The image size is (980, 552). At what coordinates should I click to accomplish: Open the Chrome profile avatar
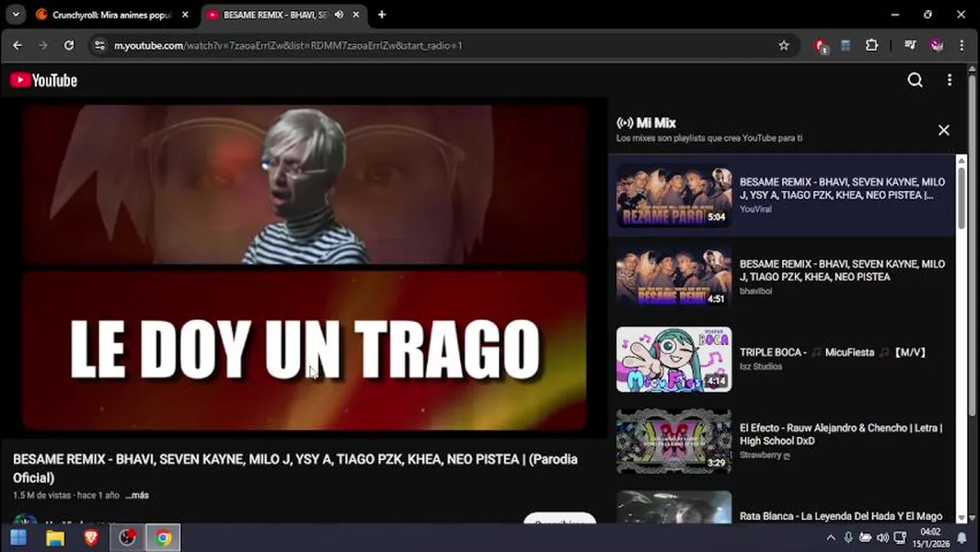tap(936, 45)
